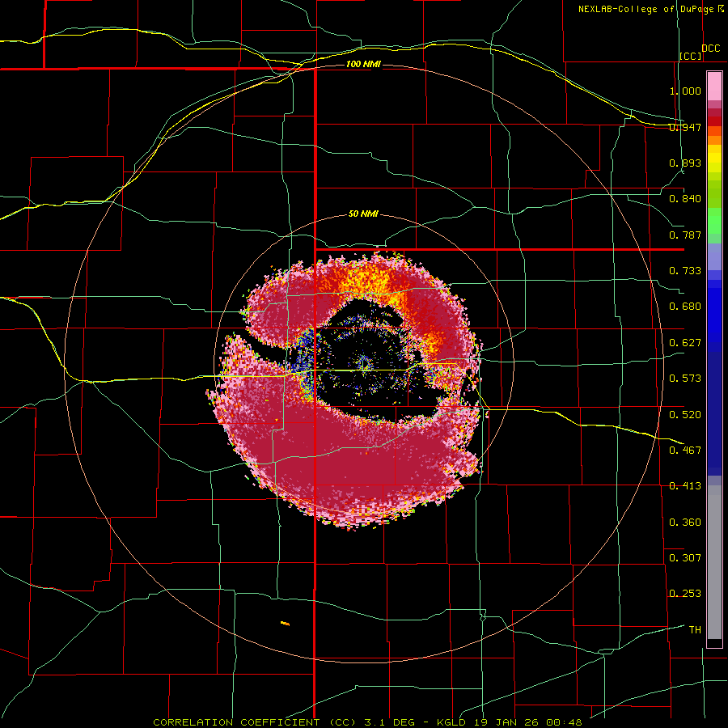Select the 0.840 legend value
Screen dimensions: 728x728
pos(685,199)
